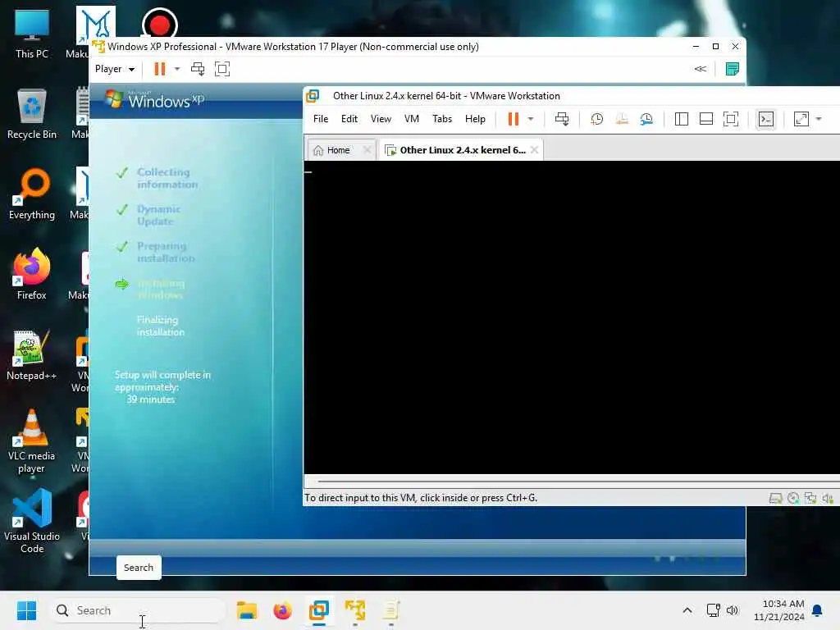
Task: Open the Recycle Bin desktop icon
Action: pyautogui.click(x=32, y=113)
